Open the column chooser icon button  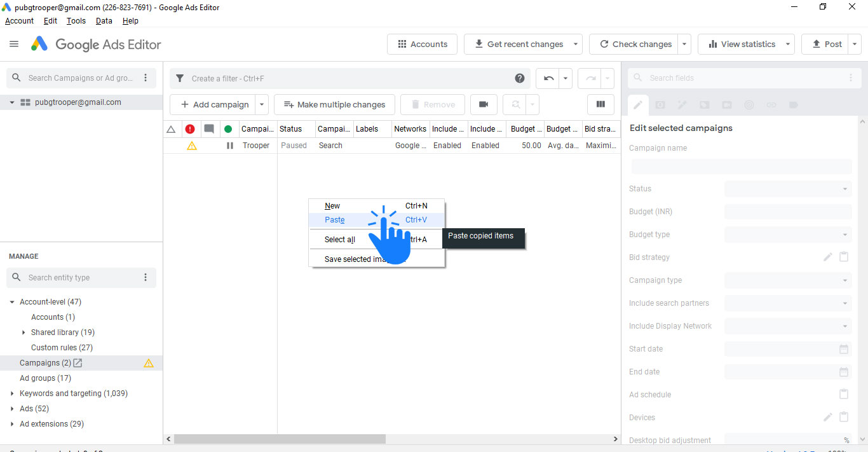point(600,105)
